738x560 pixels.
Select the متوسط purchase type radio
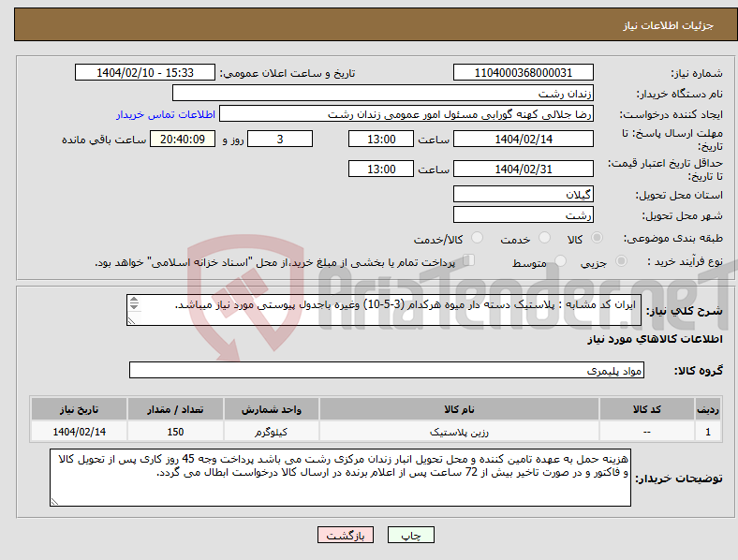tap(560, 260)
